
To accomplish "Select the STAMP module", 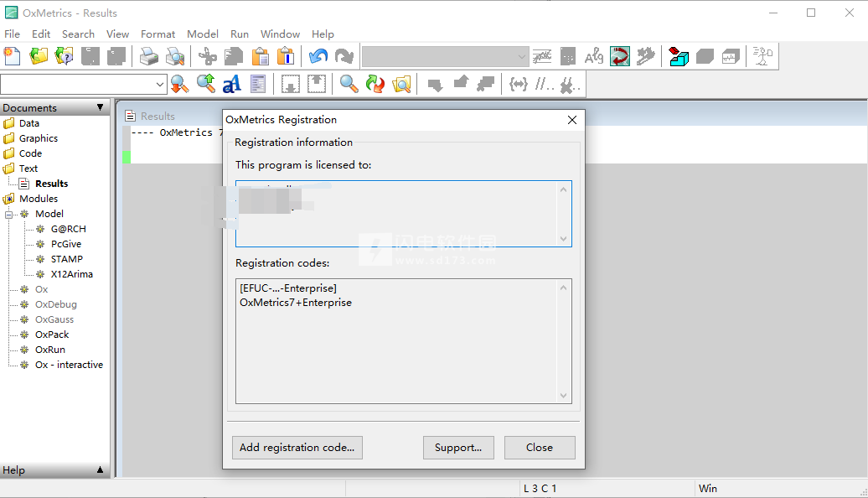I will click(x=67, y=259).
